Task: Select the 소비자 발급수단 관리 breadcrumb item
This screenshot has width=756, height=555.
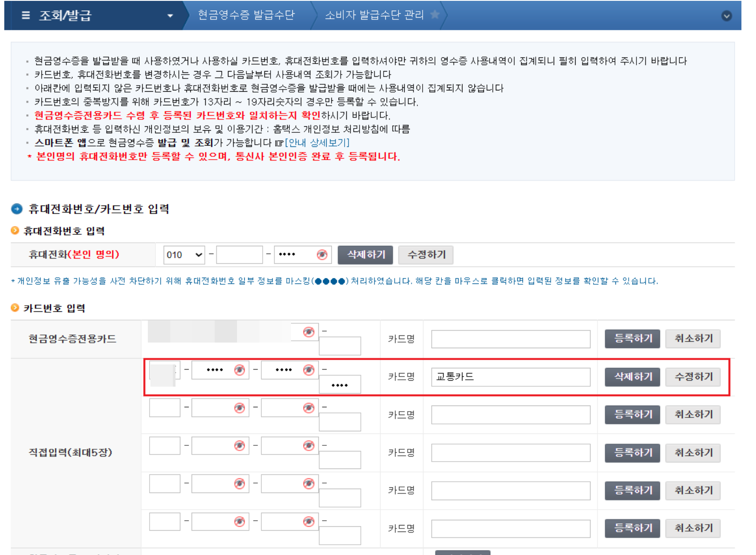Action: (x=375, y=15)
